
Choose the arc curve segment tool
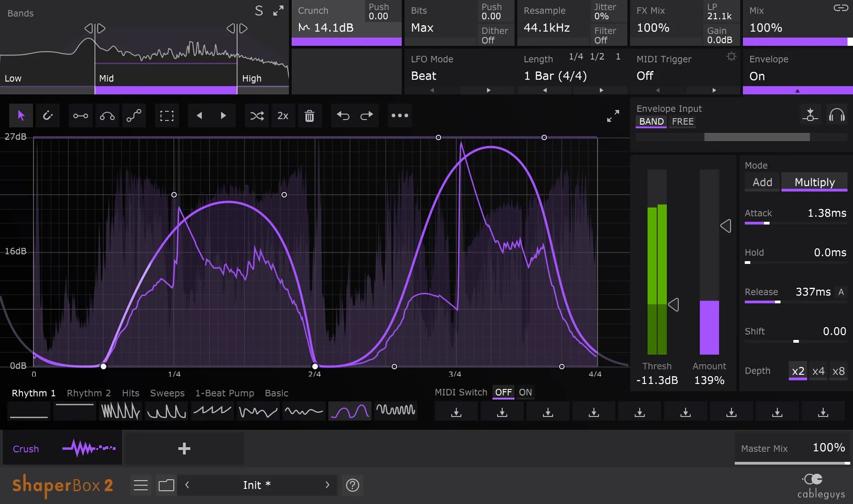[107, 115]
